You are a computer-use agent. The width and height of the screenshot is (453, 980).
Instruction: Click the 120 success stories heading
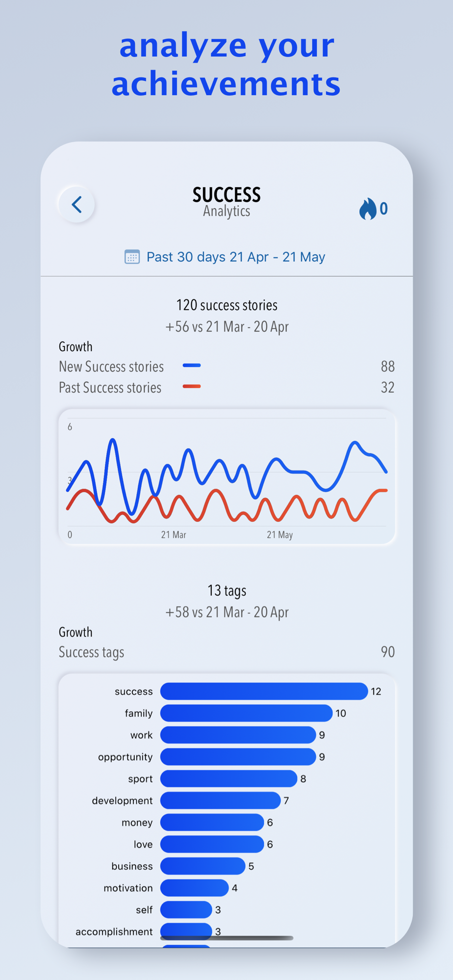(226, 305)
